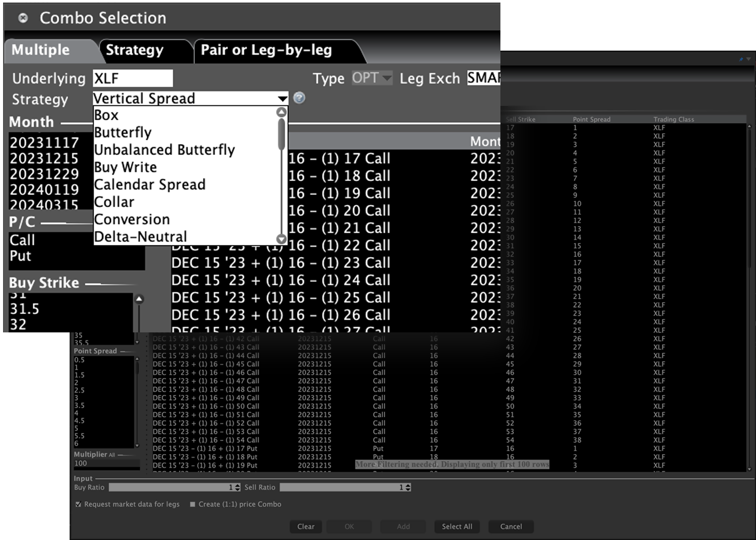The image size is (756, 540).
Task: Select Put in the P/C list
Action: [x=20, y=256]
